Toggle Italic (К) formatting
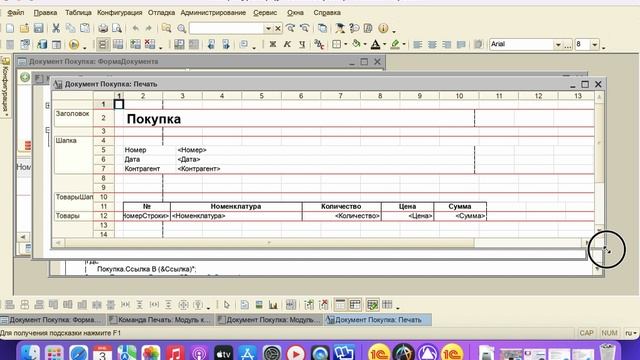Image resolution: width=640 pixels, height=360 pixels. click(287, 44)
